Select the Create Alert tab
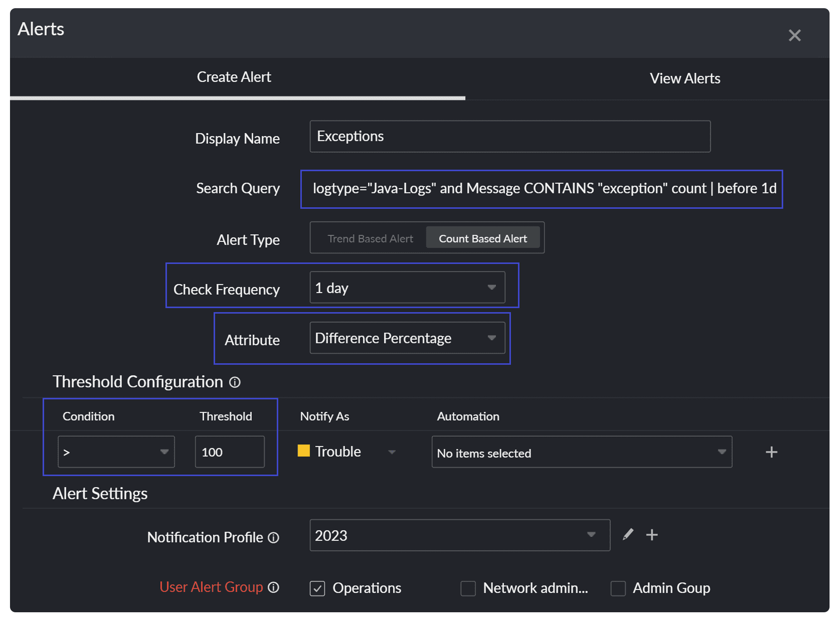The width and height of the screenshot is (840, 625). (233, 77)
